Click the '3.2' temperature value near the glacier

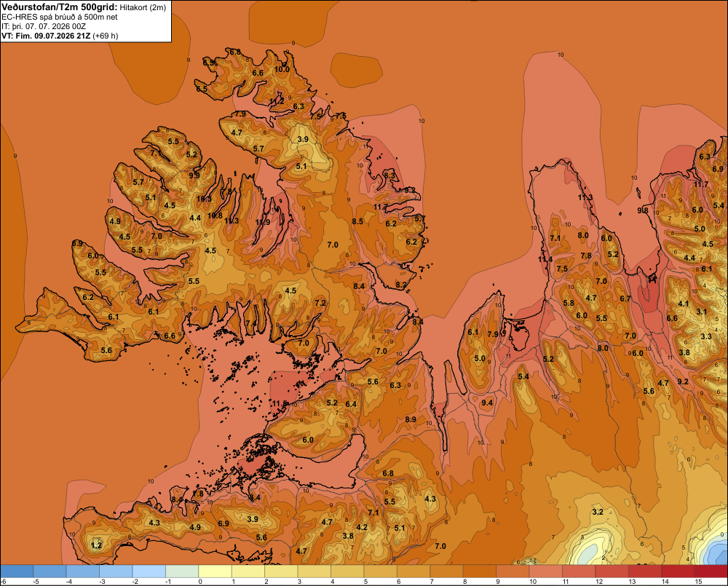pyautogui.click(x=598, y=512)
